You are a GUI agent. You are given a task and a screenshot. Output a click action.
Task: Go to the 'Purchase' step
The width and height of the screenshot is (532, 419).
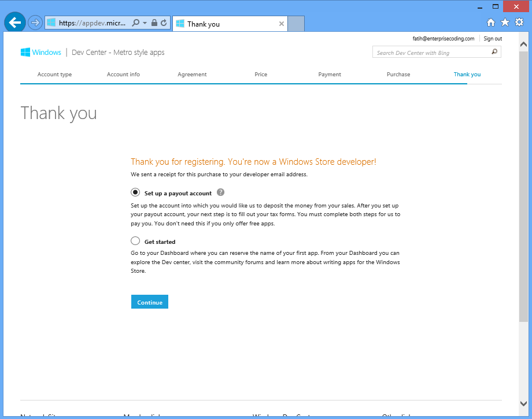click(x=398, y=74)
